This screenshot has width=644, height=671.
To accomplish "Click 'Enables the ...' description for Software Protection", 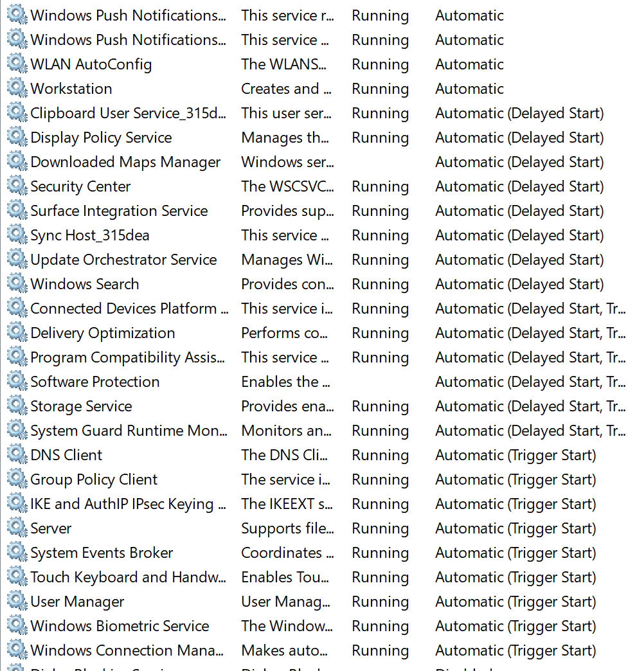I will click(x=286, y=382).
